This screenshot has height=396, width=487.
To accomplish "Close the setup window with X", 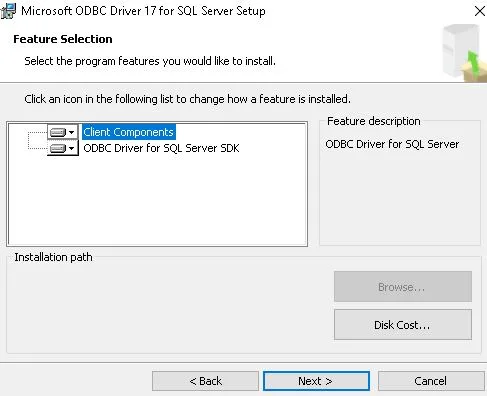I will (x=479, y=11).
